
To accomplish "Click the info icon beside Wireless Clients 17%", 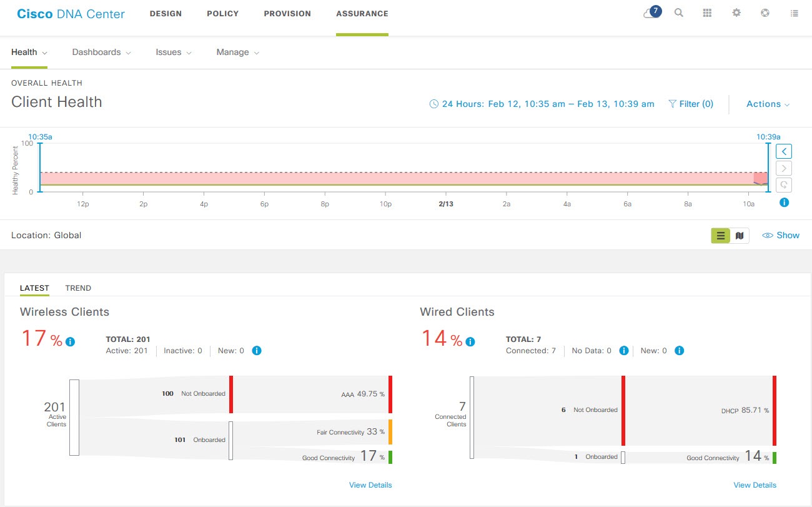I will [71, 341].
